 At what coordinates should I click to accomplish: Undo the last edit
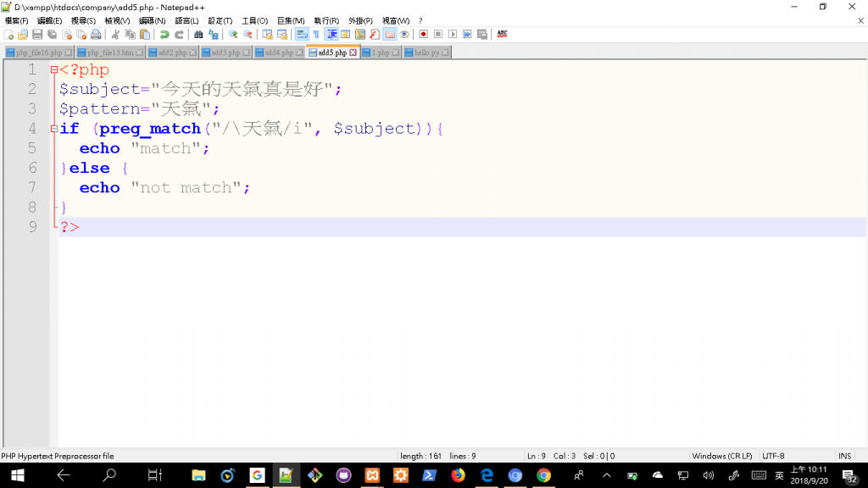point(164,34)
